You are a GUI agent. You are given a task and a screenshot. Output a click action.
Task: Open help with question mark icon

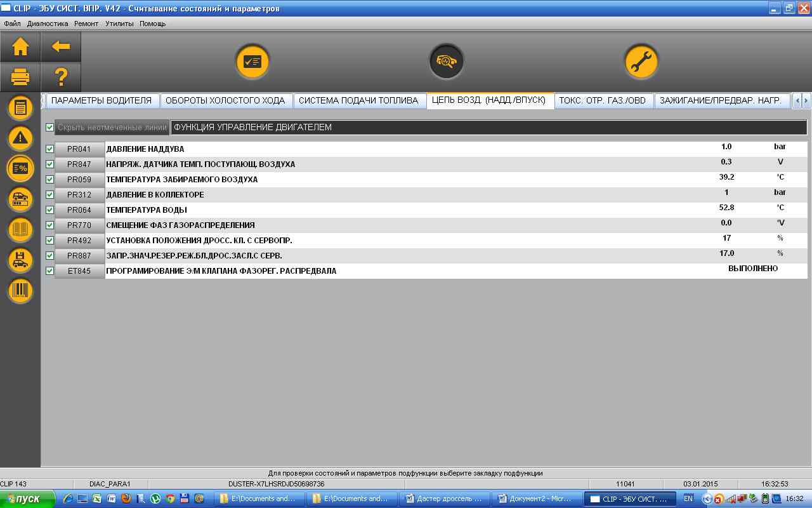coord(61,77)
